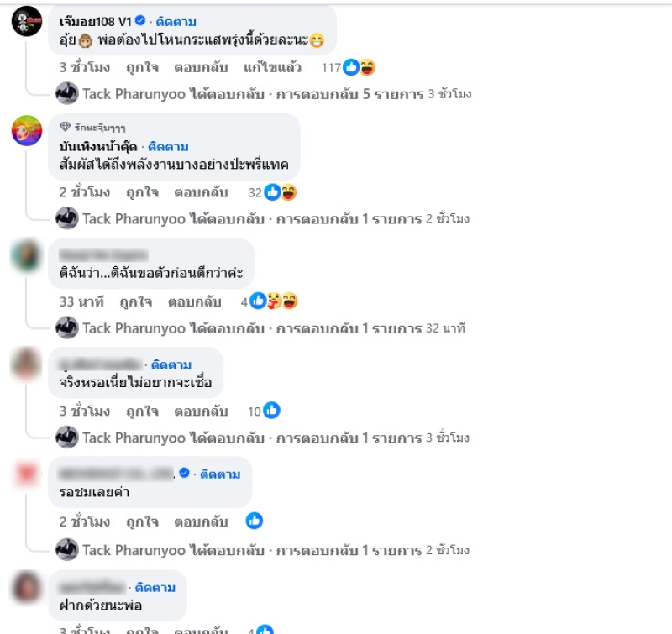672x634 pixels.
Task: Click the like reaction icon next to 117
Action: point(351,67)
